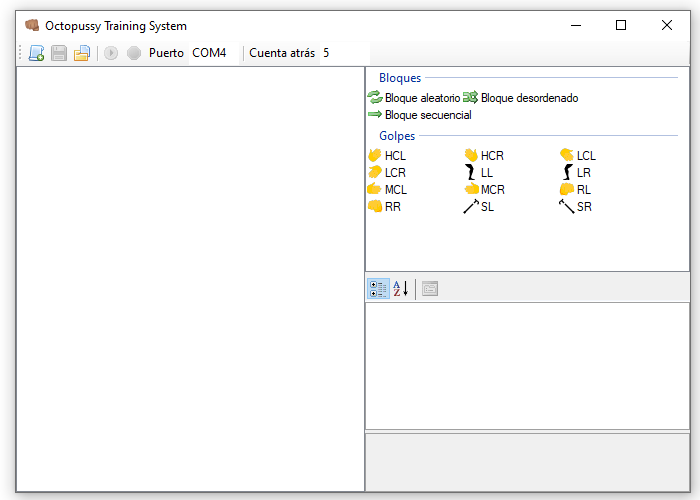
Task: Pick the LCL strike
Action: (x=578, y=156)
